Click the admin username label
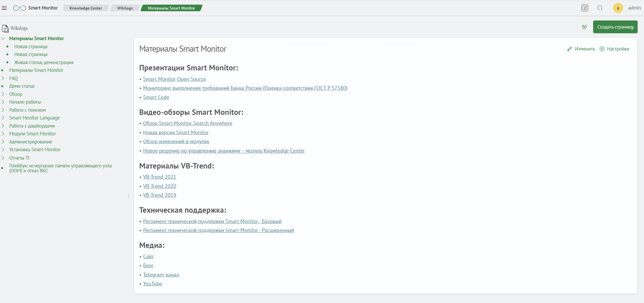 click(634, 8)
